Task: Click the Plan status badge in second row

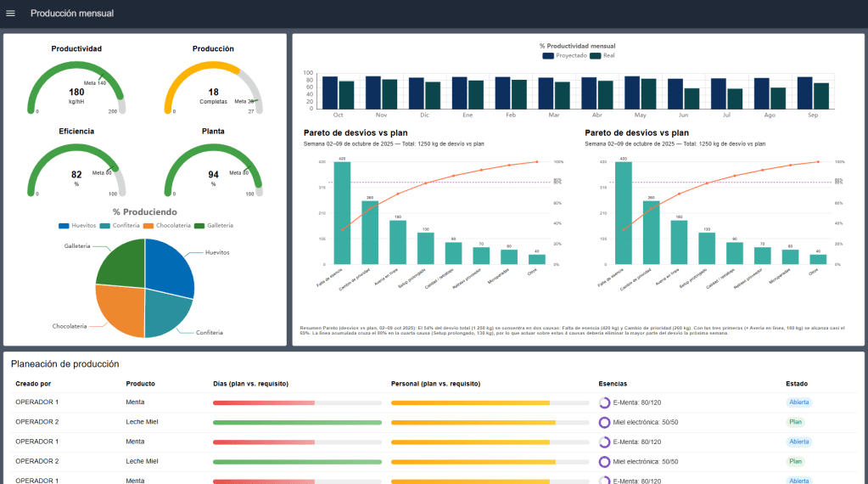Action: [795, 422]
